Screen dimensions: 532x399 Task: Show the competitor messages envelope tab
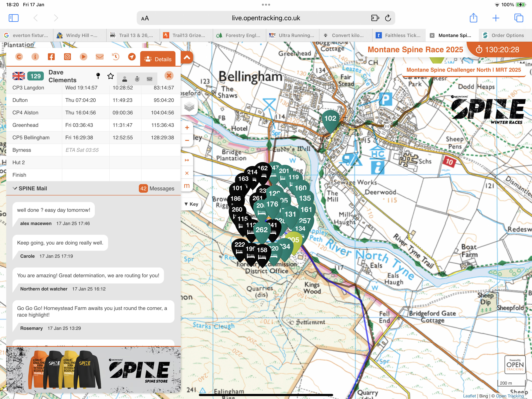click(x=149, y=79)
